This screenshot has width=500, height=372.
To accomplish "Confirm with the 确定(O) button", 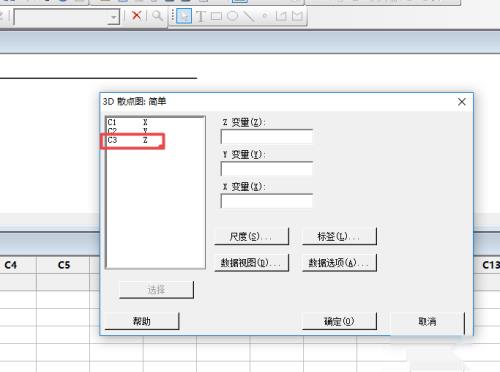I will coord(339,321).
